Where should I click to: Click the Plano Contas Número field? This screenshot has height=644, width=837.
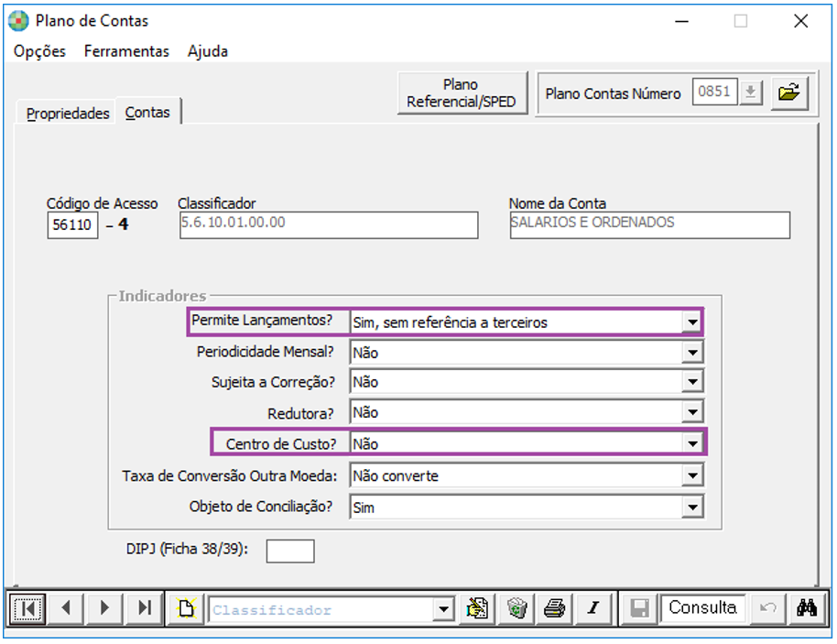point(715,92)
